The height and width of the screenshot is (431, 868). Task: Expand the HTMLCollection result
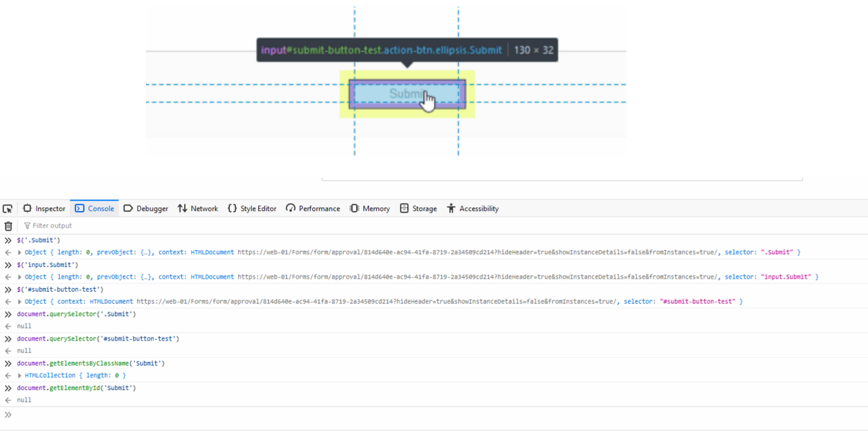coord(20,376)
